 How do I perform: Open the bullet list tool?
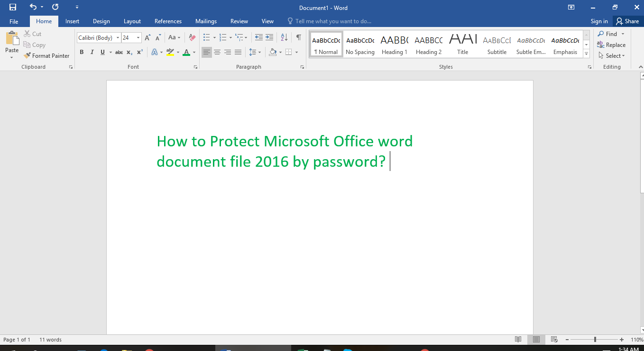coord(206,37)
